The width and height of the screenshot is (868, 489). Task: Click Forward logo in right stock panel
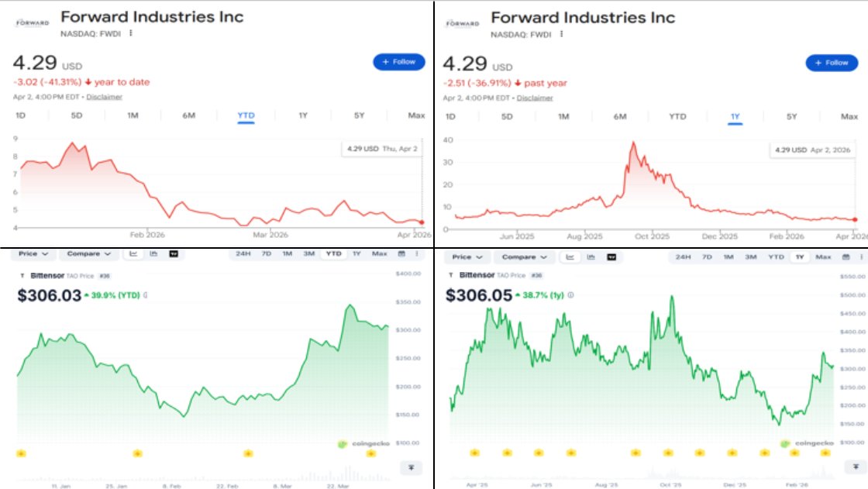point(463,22)
